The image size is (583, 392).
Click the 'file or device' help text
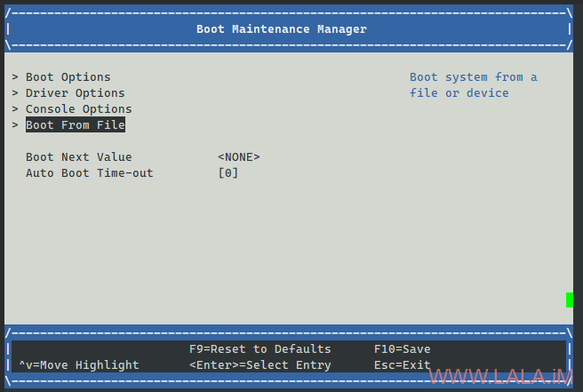459,93
